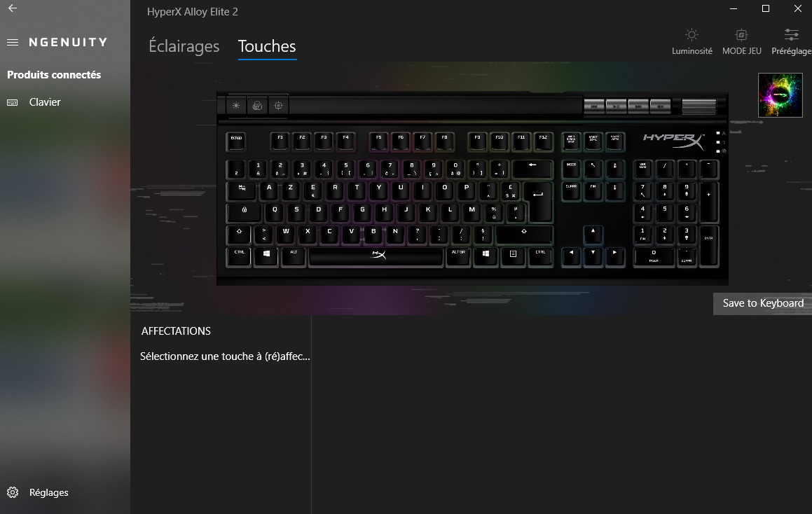Select the game mode button on keyboard
The width and height of the screenshot is (812, 514).
pos(279,106)
